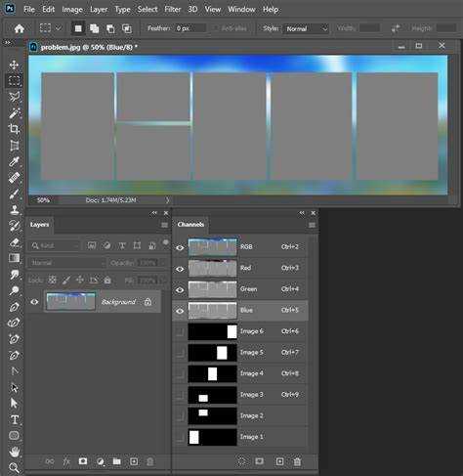Viewport: 463px width, 476px height.
Task: Toggle visibility of the Red channel
Action: coord(180,269)
